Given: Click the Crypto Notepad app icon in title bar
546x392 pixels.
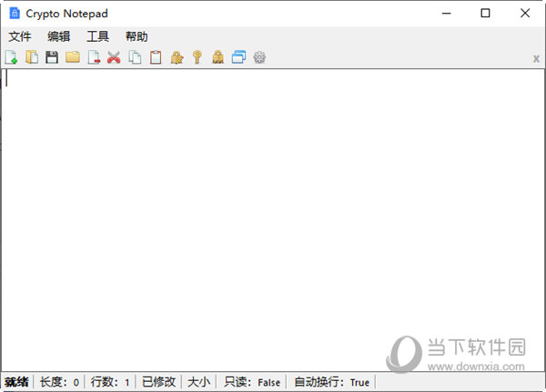Looking at the screenshot, I should pos(15,14).
